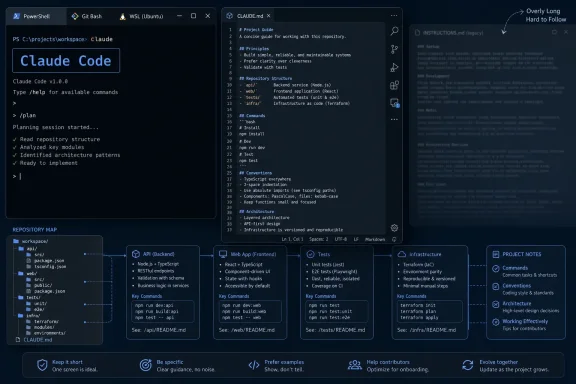This screenshot has height=384, width=576.
Task: Expand the web/ folder in repository map
Action: (28, 273)
